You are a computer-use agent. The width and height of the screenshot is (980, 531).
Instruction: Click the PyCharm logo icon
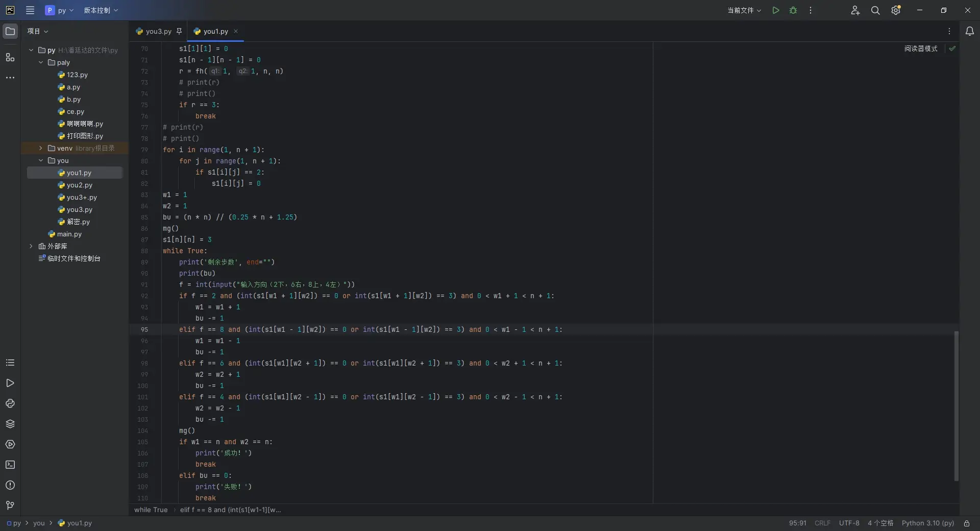(10, 10)
